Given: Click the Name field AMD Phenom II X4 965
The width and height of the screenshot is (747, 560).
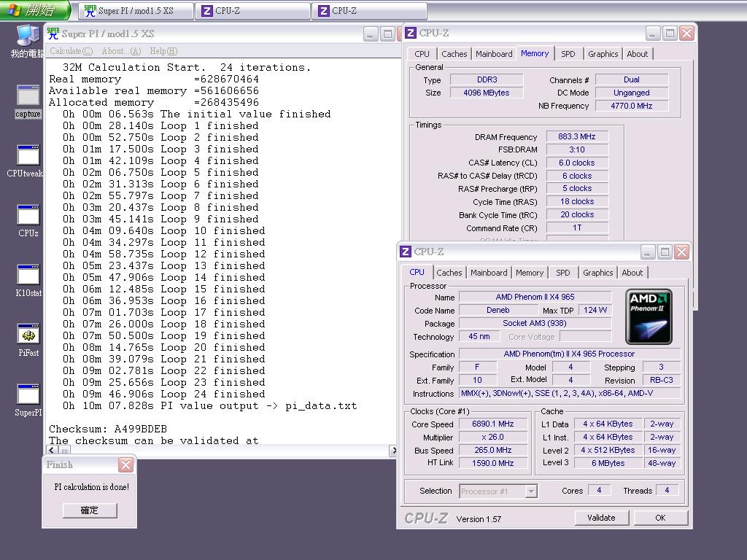Looking at the screenshot, I should pos(535,297).
